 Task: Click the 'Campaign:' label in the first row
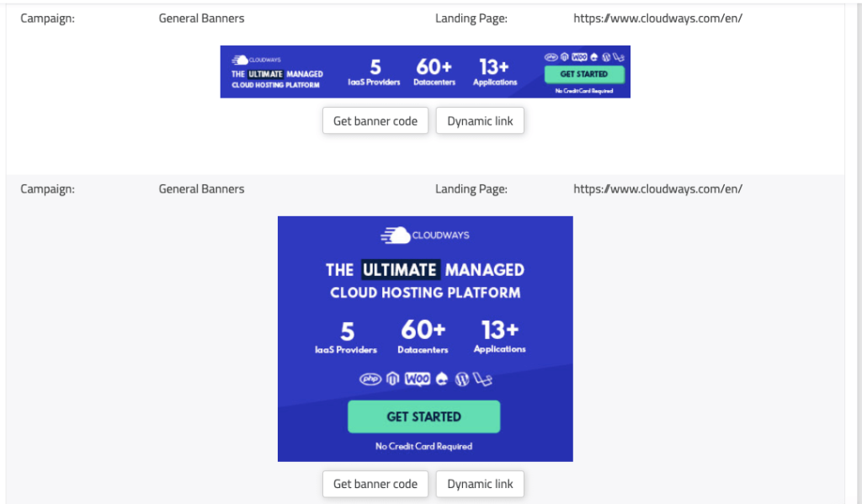point(47,19)
